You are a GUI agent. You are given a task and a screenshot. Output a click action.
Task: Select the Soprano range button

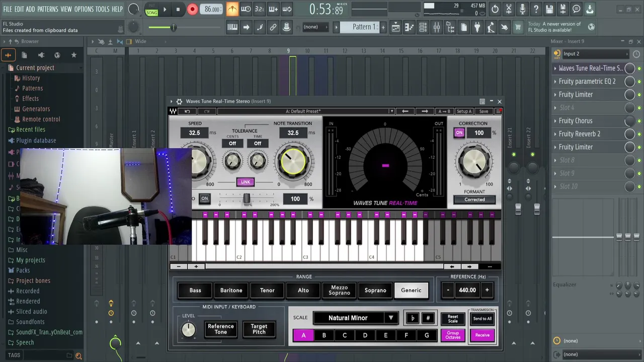375,290
